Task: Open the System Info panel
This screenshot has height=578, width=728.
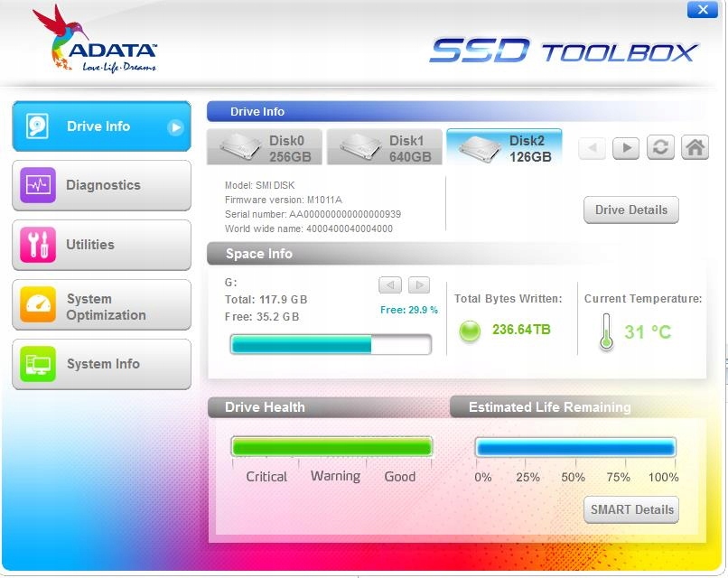Action: pos(101,364)
